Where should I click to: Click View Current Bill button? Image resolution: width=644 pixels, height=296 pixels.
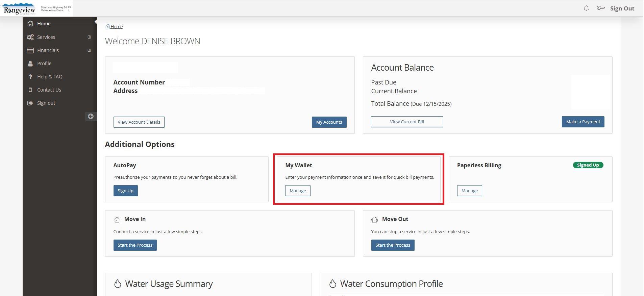[x=407, y=122]
